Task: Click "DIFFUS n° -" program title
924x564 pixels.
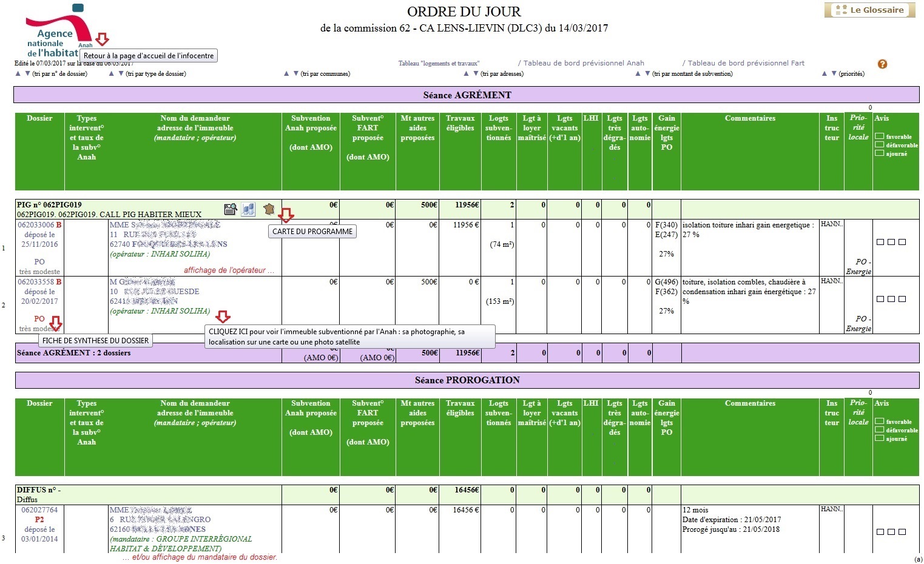Action: coord(39,490)
